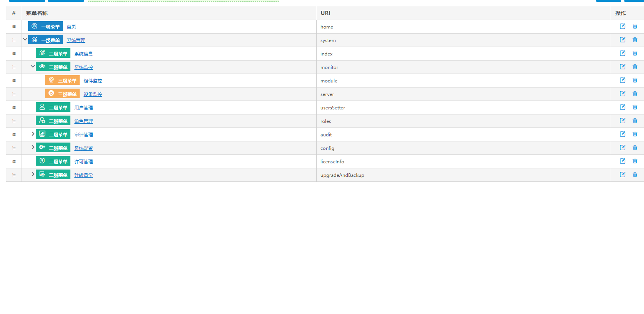Open the 首页 menu link
Image resolution: width=644 pixels, height=314 pixels.
[x=71, y=27]
